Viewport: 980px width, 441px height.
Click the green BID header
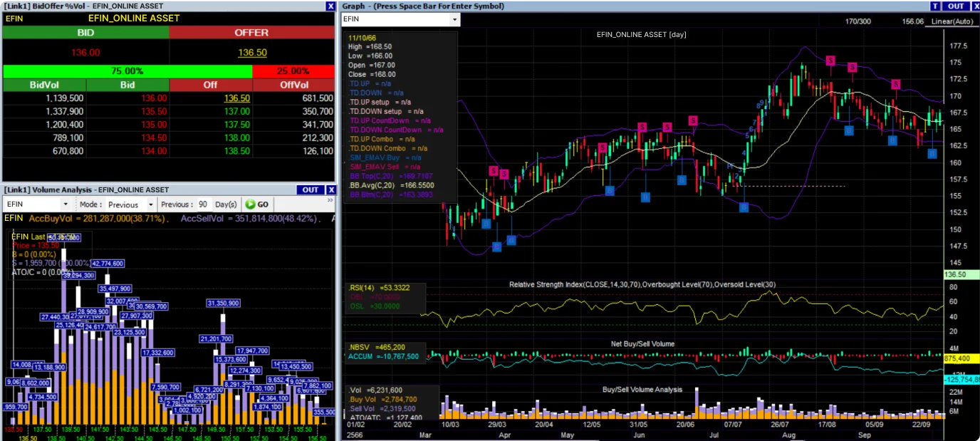click(x=85, y=32)
